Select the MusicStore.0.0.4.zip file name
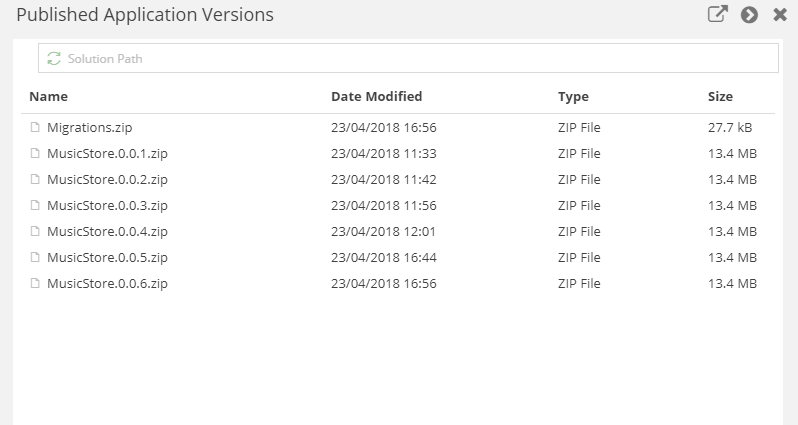Image resolution: width=798 pixels, height=425 pixels. (x=107, y=232)
